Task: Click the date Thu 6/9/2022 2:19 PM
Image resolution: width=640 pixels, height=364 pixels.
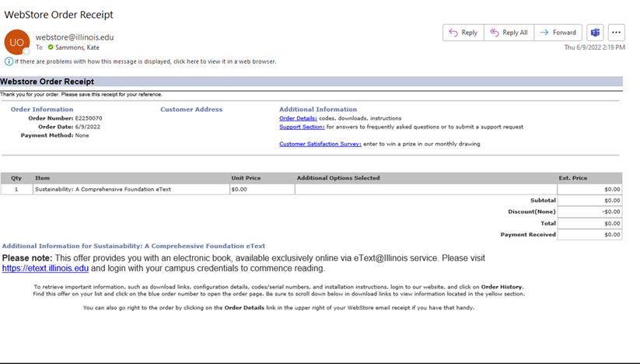Action: (594, 47)
